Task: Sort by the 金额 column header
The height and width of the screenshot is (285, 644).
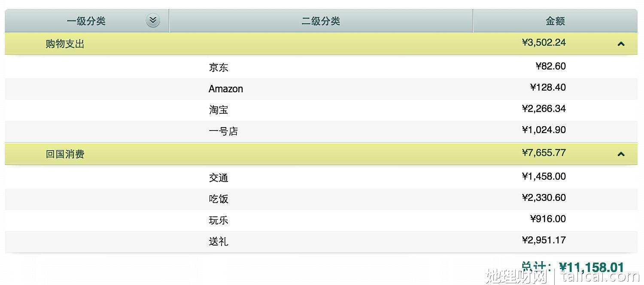Action: [555, 21]
